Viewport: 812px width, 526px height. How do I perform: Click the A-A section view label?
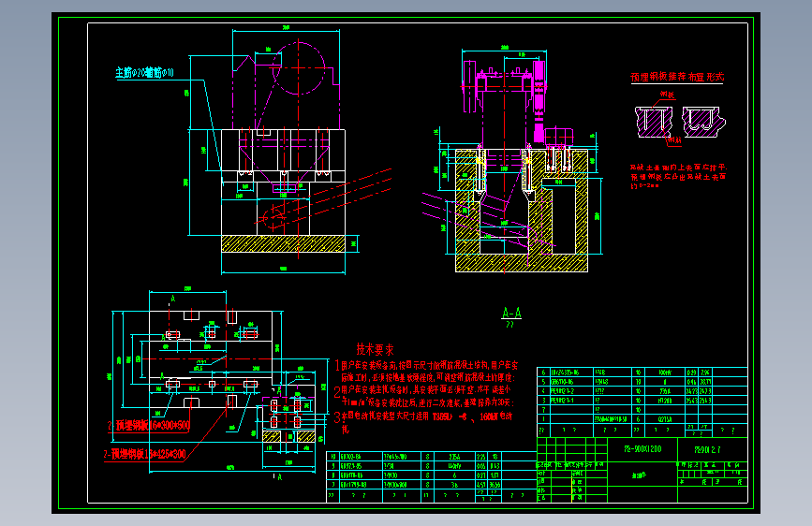[511, 314]
